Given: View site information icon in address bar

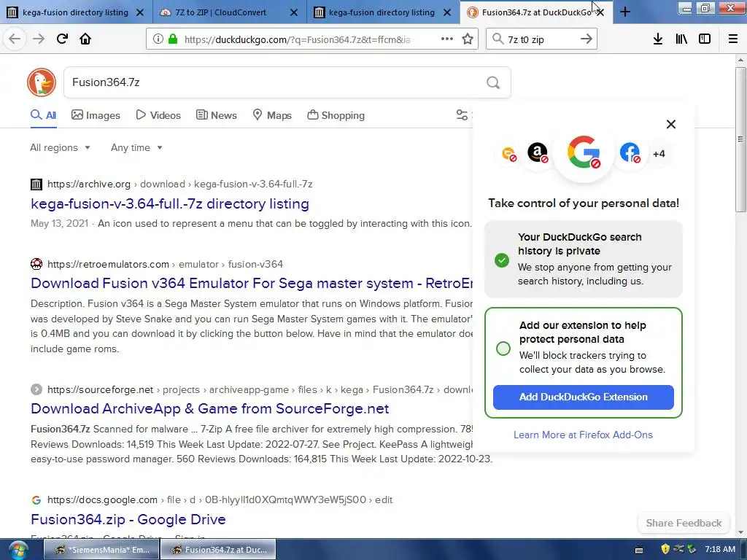Looking at the screenshot, I should click(158, 39).
